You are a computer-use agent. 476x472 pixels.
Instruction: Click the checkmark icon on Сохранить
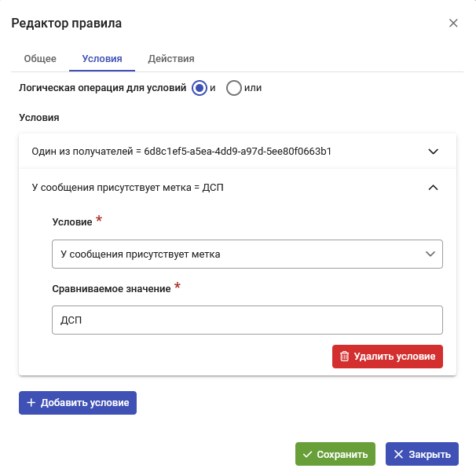click(308, 455)
